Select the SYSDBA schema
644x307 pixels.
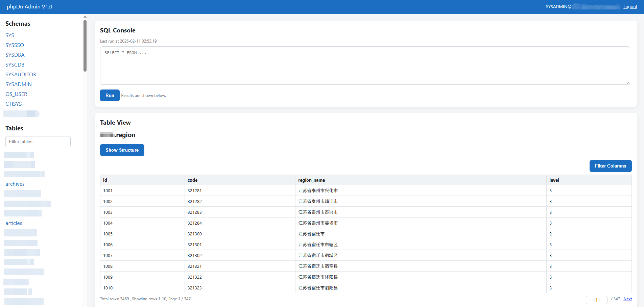[x=15, y=55]
